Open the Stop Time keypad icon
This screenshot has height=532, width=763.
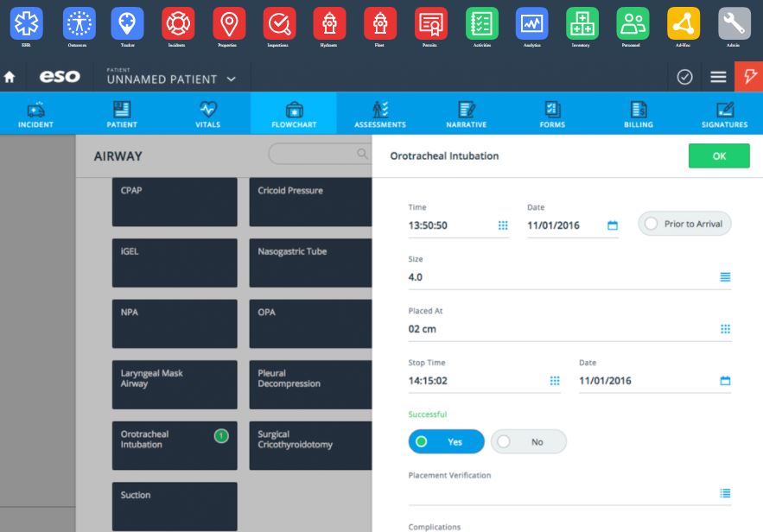point(555,380)
